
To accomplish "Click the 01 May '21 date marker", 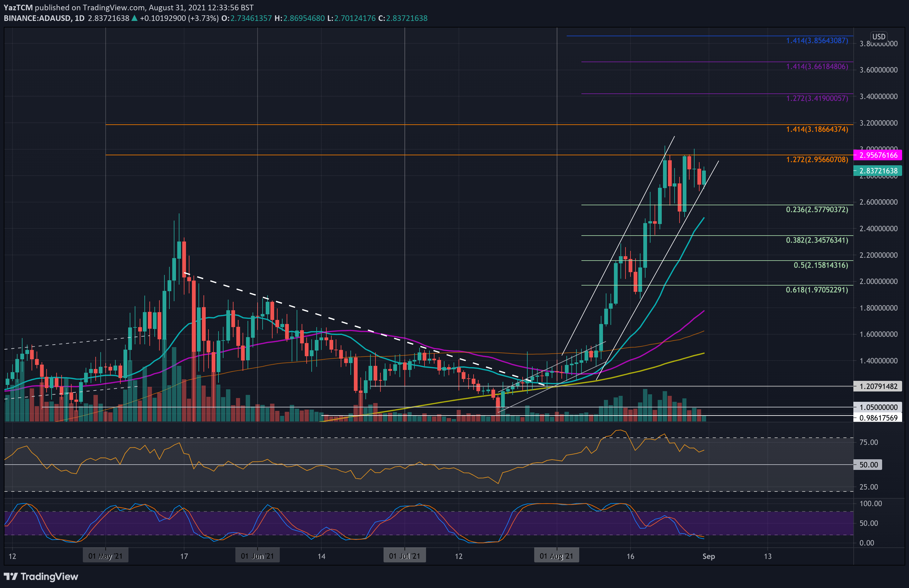I will coord(105,556).
